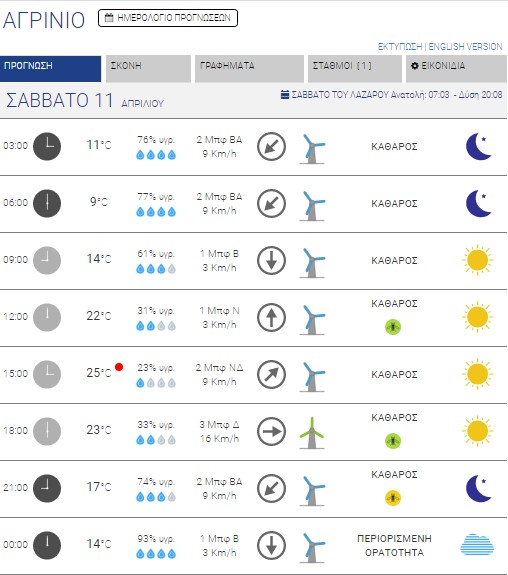Screen dimensions: 508x575
Task: Click the clock icon for 06:00
Action: [x=47, y=203]
